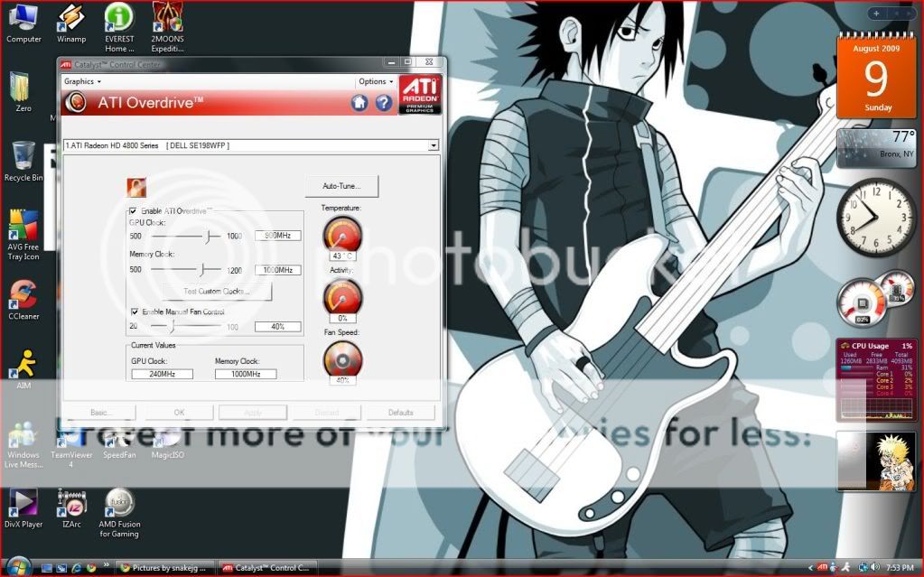The image size is (924, 577).
Task: Click the 900MHz GPU Clock value field
Action: point(277,236)
